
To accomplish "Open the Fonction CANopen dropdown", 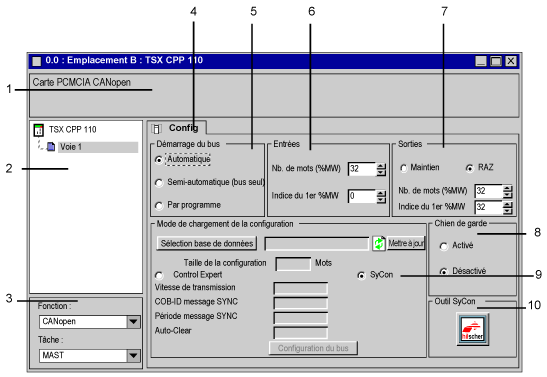I will (133, 322).
